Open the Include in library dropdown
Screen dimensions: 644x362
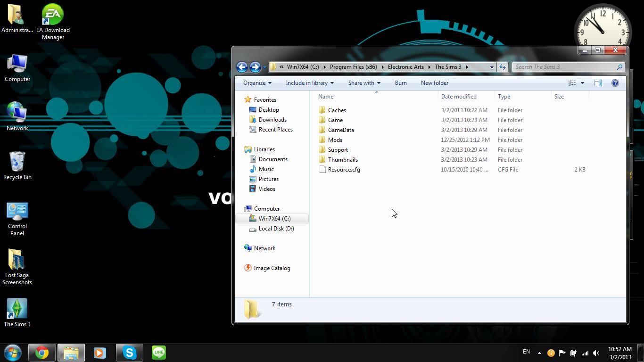tap(310, 83)
